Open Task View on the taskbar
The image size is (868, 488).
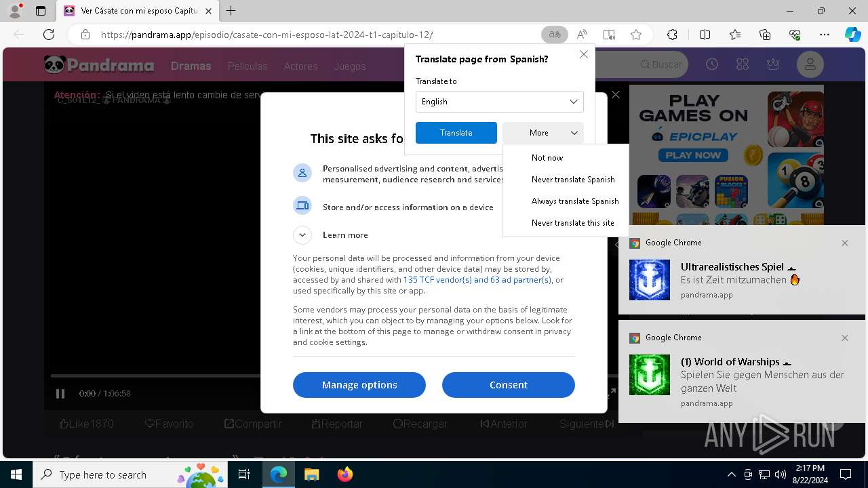[245, 474]
